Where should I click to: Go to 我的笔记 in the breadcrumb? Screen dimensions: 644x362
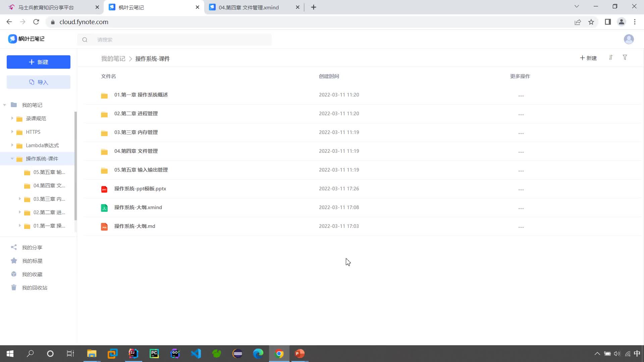[x=113, y=59]
